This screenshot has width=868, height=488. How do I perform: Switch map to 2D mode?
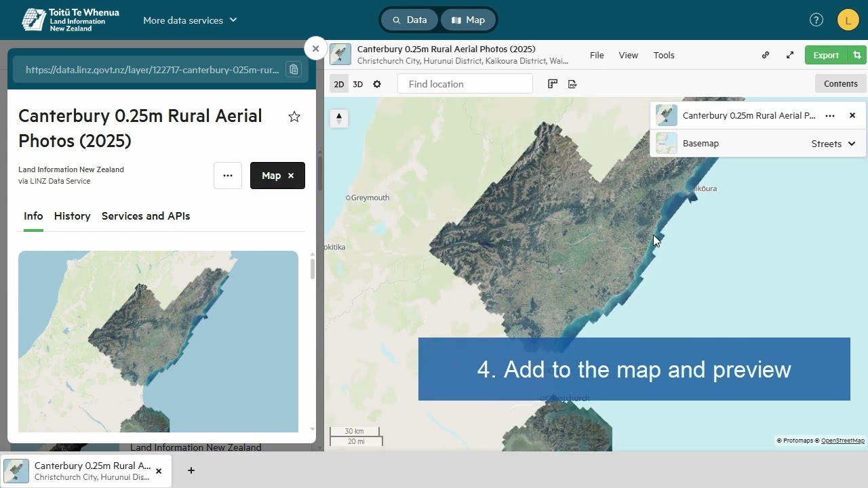click(339, 84)
